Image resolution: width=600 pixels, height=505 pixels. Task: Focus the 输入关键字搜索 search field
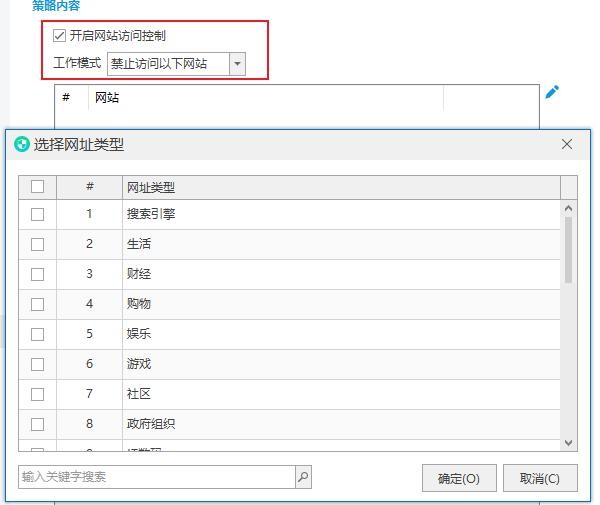click(156, 477)
